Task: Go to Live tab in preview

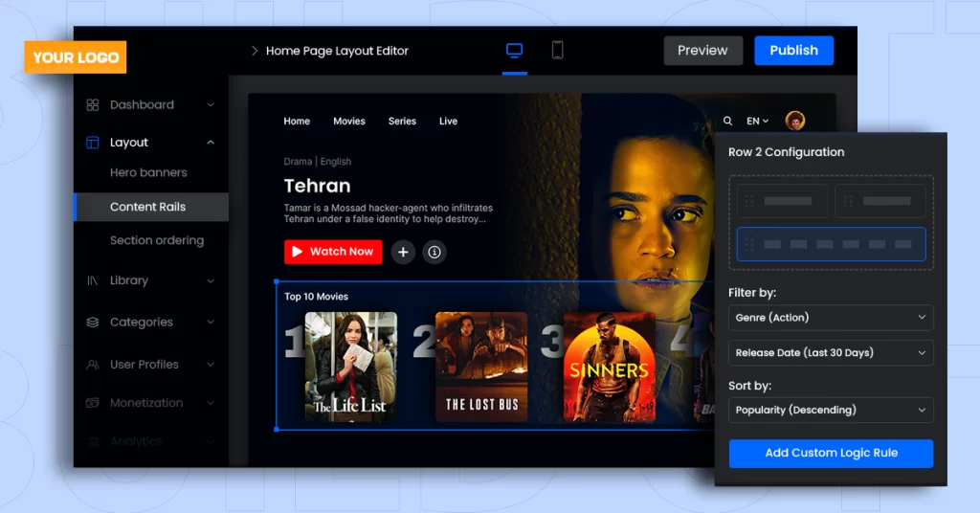Action: click(x=448, y=122)
